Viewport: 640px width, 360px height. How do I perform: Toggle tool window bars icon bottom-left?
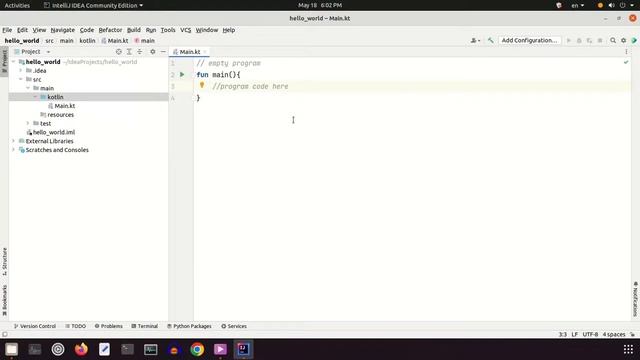[4, 334]
